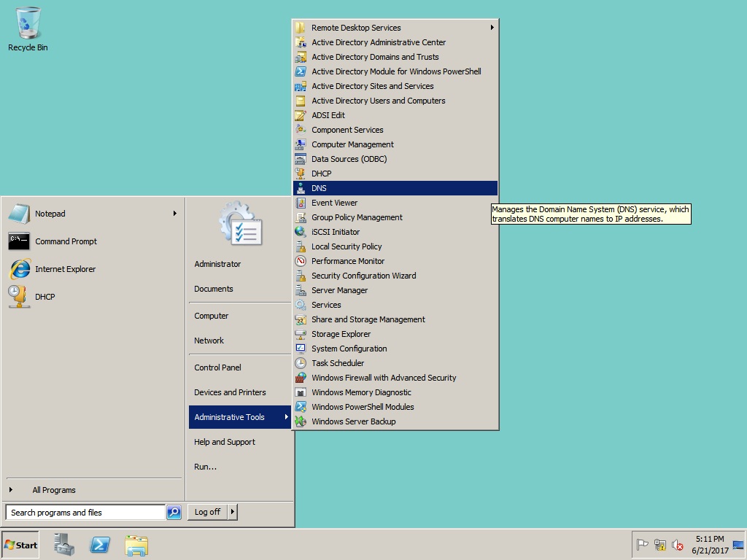Click the Active Directory Domains and Trusts icon
The height and width of the screenshot is (560, 747).
click(x=300, y=57)
